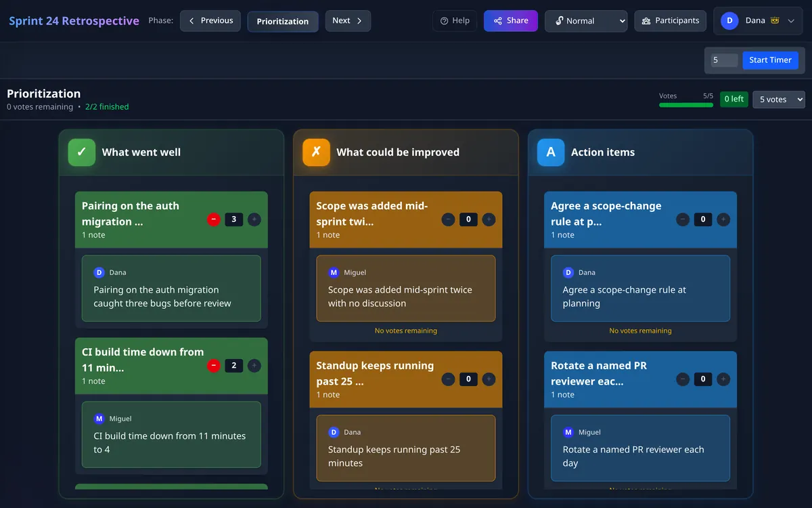Click Dana's avatar on the standup note

tap(334, 432)
